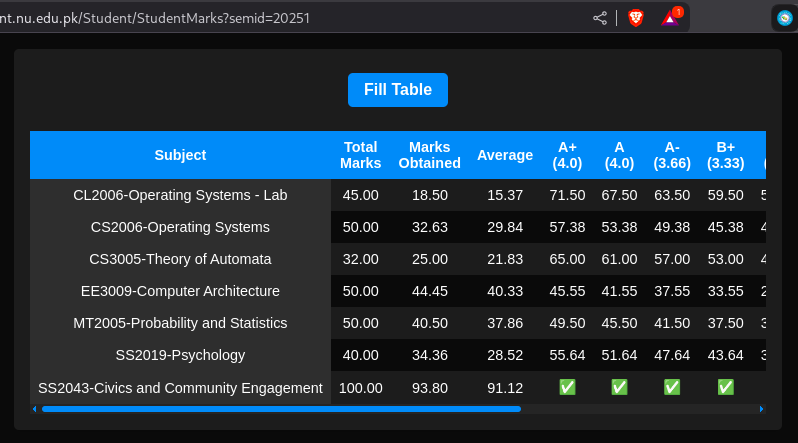Select CL2006-Operating Systems - Lab row
The image size is (798, 443).
coord(398,196)
